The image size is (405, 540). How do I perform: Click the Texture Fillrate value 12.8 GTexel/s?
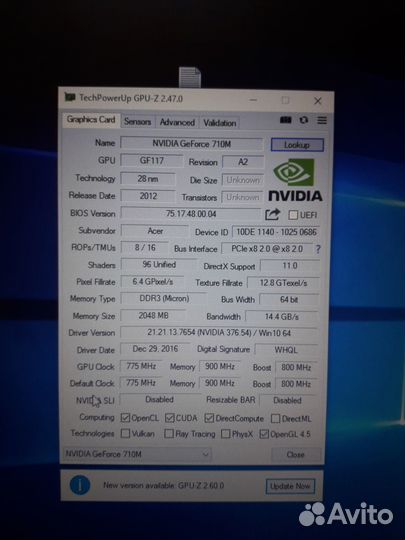[x=283, y=283]
